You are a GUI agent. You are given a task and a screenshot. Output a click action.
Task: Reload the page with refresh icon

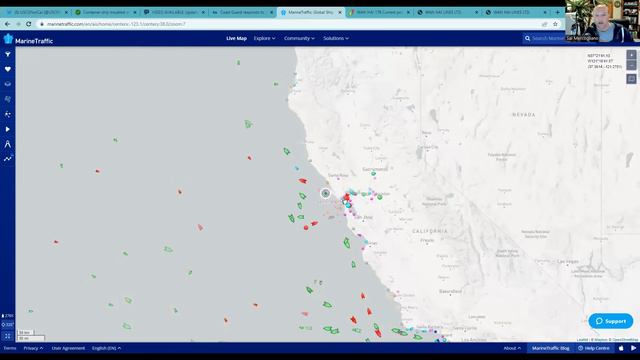29,24
